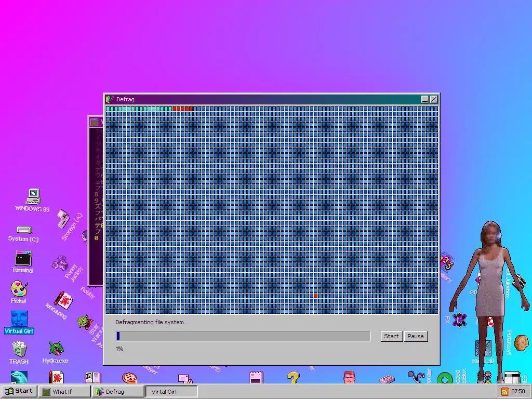
Task: Open the Star Wars green head icon
Action: 85,322
